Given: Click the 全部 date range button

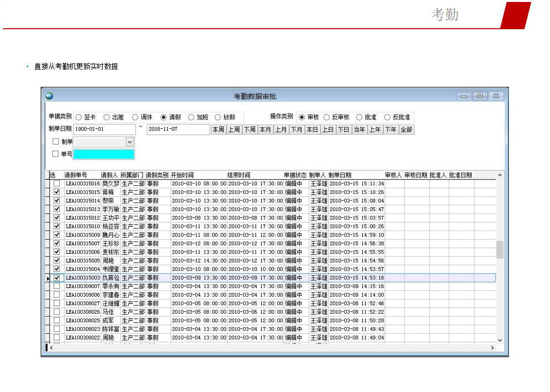Looking at the screenshot, I should pos(406,129).
